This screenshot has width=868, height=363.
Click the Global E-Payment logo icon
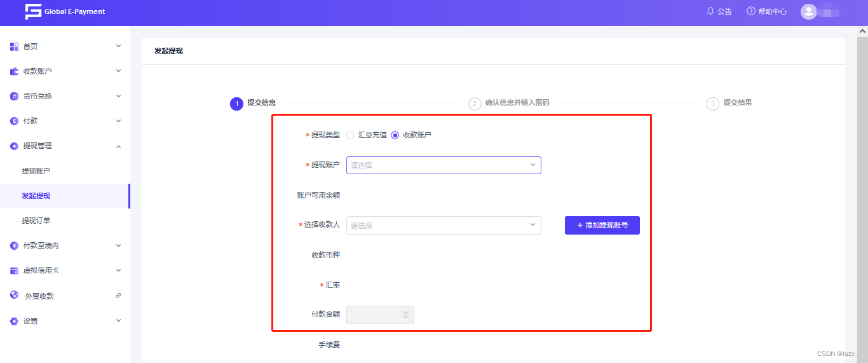33,11
